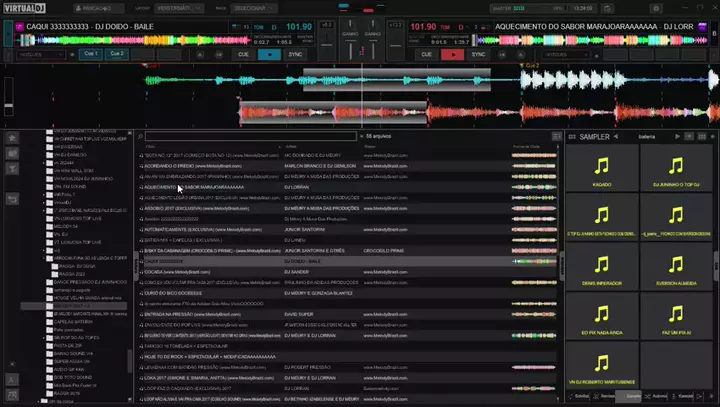Play the DJ JUNINHO O TOP DJ sample
720x407 pixels.
[676, 168]
